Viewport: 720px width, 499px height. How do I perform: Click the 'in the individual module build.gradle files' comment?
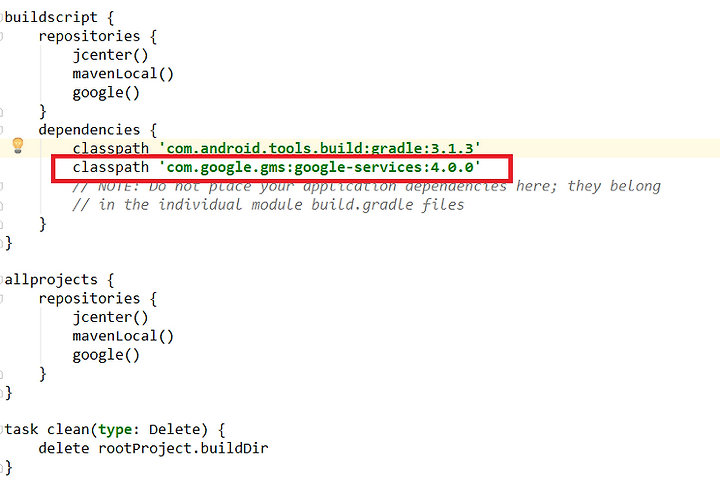tap(281, 205)
